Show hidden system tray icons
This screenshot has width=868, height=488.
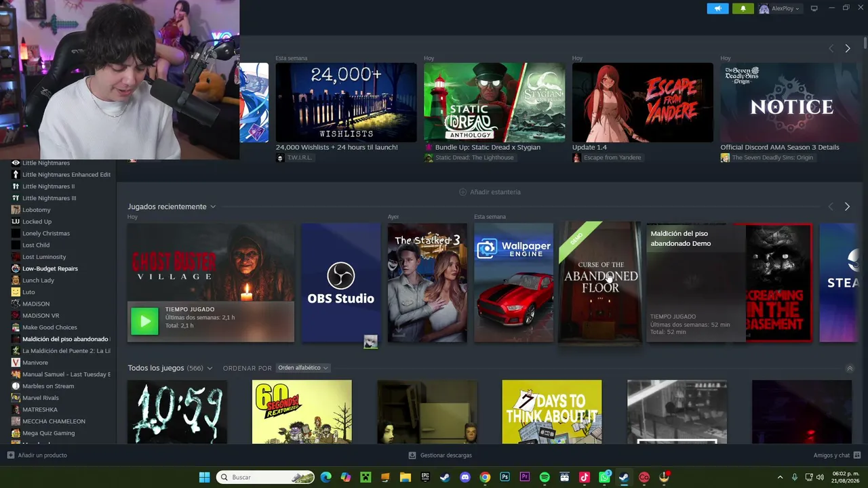[x=780, y=477]
